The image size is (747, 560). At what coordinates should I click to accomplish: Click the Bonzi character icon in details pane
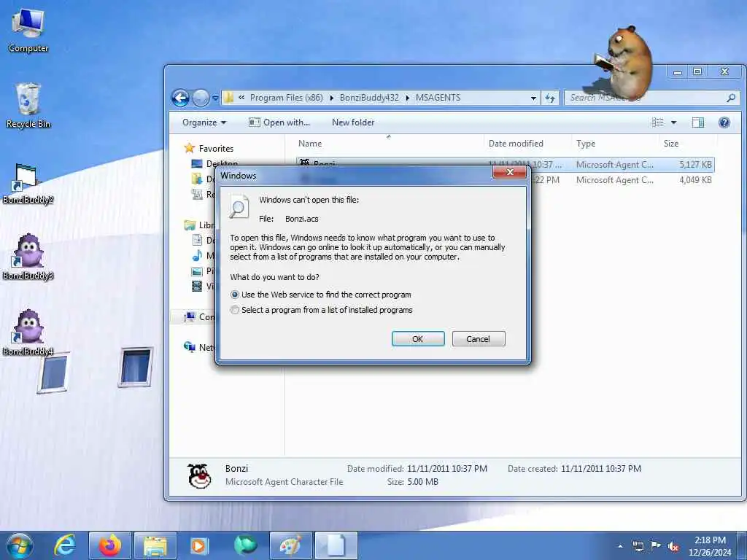(199, 475)
